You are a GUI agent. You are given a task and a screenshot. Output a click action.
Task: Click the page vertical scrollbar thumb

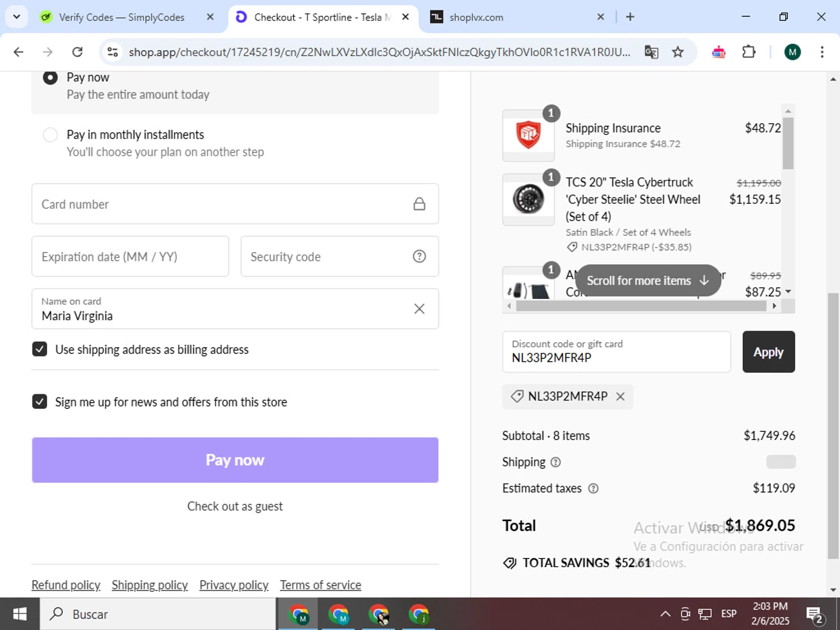tap(833, 426)
